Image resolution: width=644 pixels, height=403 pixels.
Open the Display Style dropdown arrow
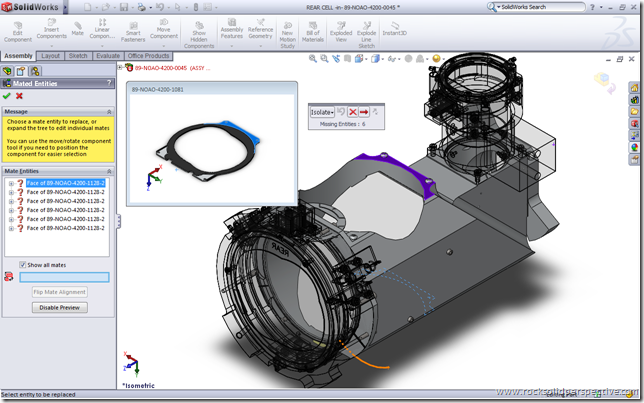[382, 60]
